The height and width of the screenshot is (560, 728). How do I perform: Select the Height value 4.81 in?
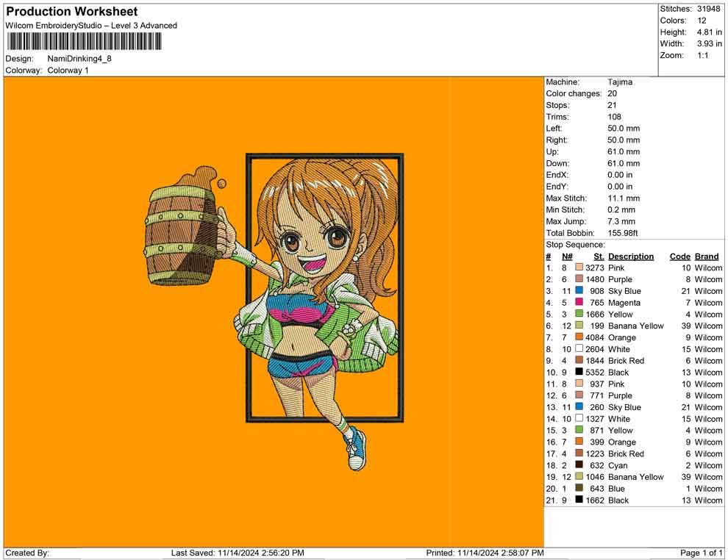coord(709,32)
